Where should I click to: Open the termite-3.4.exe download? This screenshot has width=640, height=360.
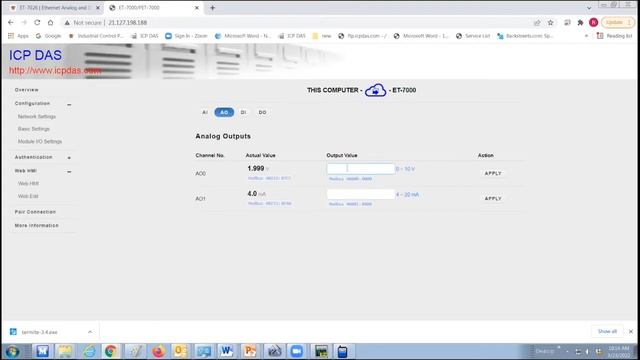(39, 332)
